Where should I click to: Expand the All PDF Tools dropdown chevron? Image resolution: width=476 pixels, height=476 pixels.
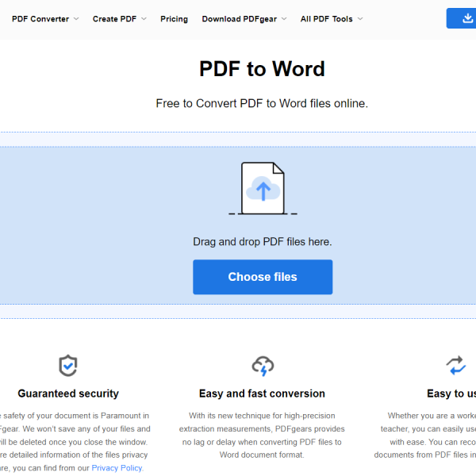(360, 19)
